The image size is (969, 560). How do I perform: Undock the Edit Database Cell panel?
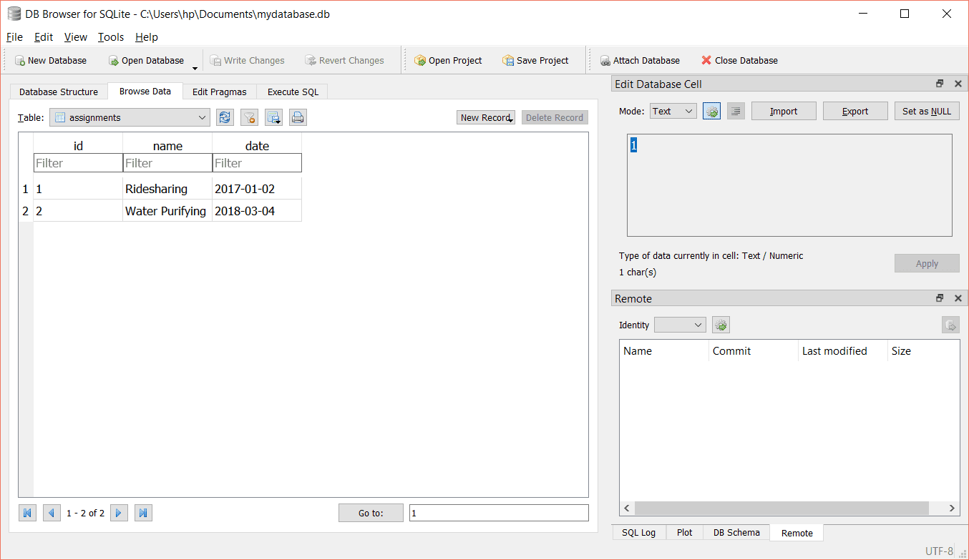point(939,83)
